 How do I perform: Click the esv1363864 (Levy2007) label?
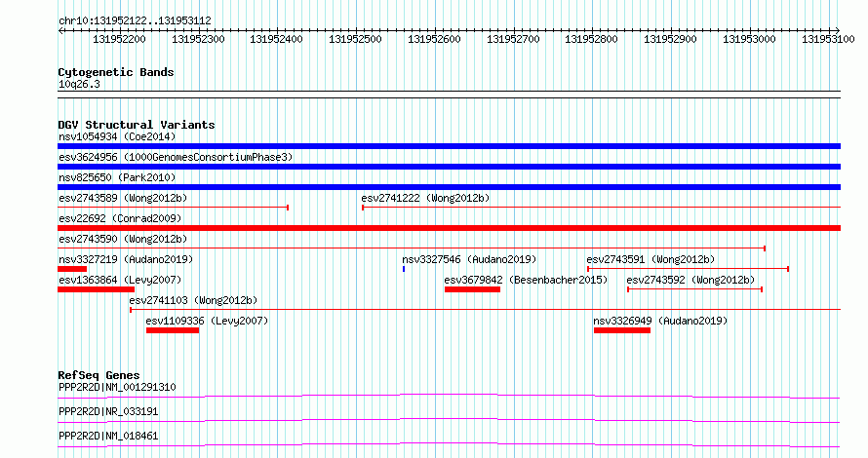pyautogui.click(x=120, y=280)
